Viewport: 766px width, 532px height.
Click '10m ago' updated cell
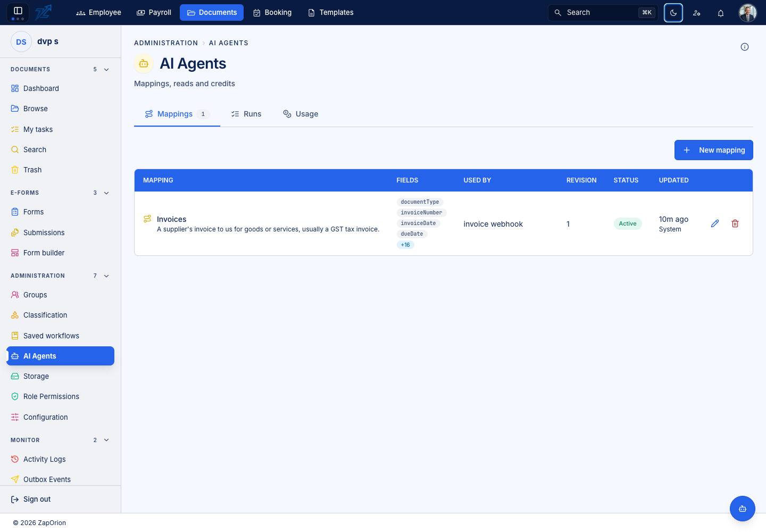(673, 219)
